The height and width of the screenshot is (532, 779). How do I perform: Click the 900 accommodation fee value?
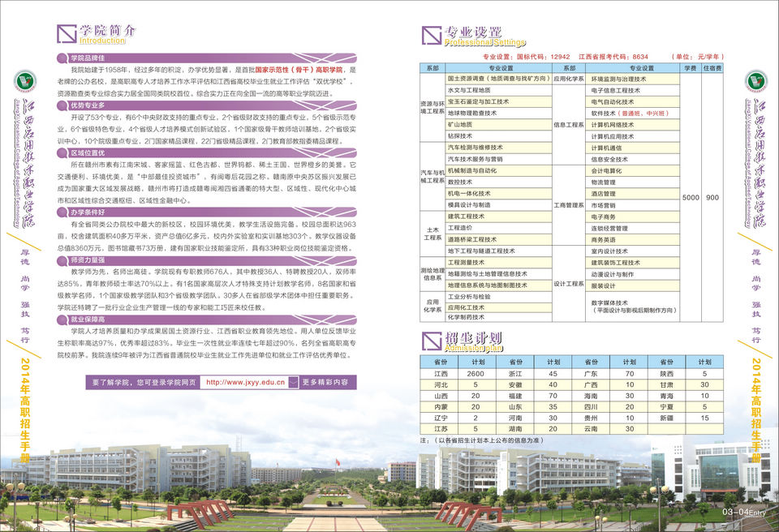712,197
